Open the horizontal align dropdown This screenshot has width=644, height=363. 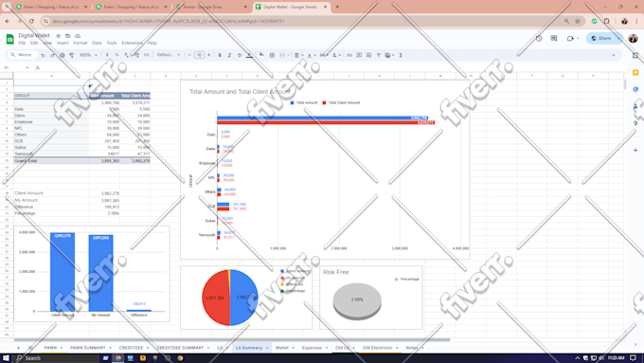tap(298, 55)
